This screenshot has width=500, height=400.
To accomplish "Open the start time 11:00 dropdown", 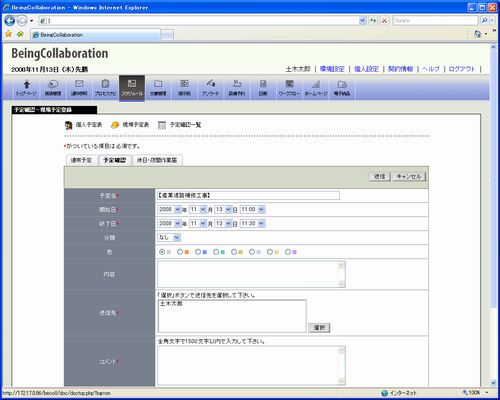I will (x=252, y=210).
